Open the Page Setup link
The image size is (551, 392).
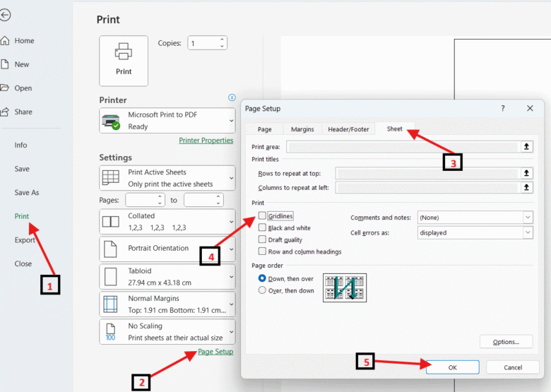coord(215,352)
